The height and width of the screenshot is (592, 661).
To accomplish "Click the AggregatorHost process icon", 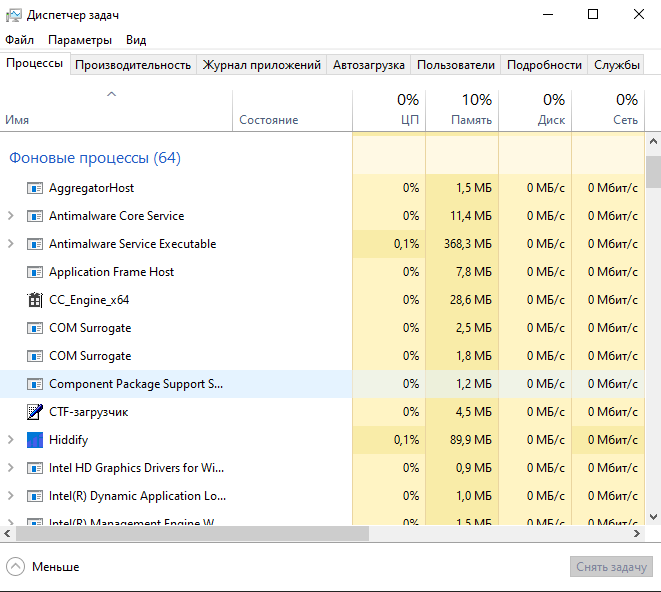I will point(35,188).
